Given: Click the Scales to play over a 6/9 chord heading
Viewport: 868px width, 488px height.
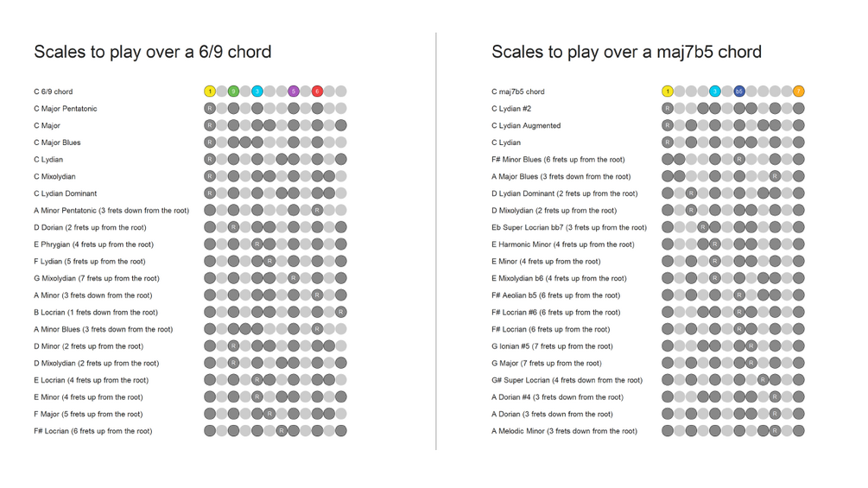Looking at the screenshot, I should 153,52.
